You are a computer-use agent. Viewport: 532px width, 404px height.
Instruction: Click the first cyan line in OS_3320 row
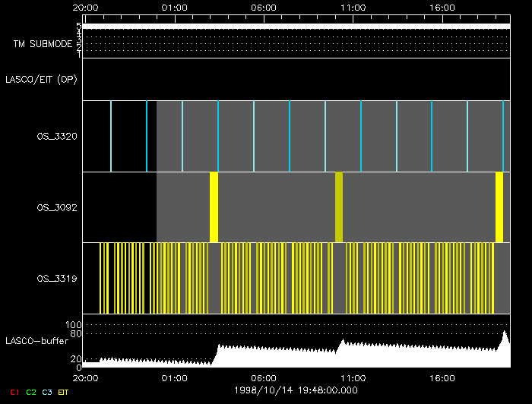111,136
